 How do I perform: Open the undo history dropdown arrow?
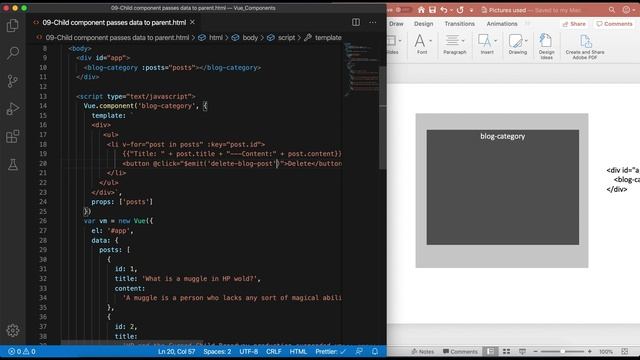(451, 10)
